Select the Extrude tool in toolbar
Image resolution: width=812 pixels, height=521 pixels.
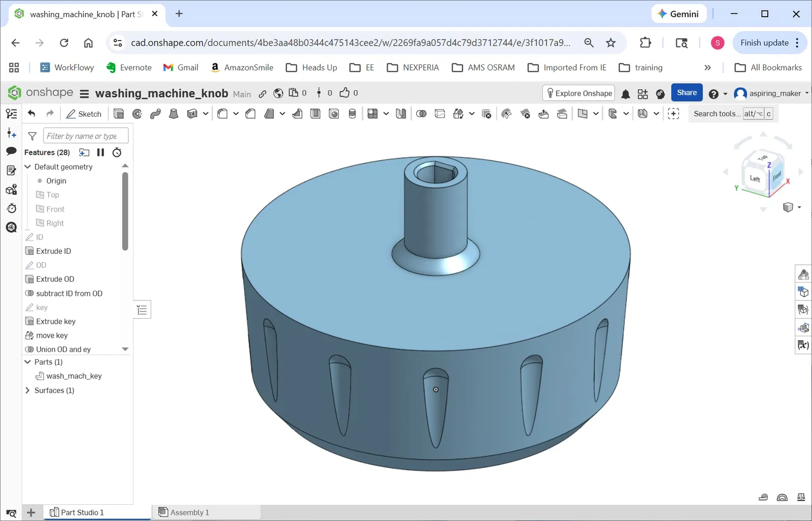tap(119, 114)
